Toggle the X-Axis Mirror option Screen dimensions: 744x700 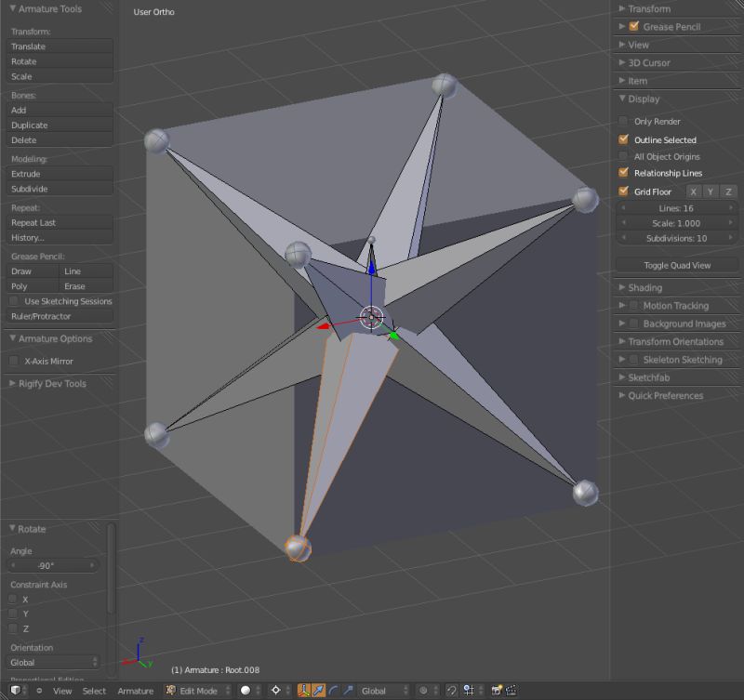tap(14, 361)
